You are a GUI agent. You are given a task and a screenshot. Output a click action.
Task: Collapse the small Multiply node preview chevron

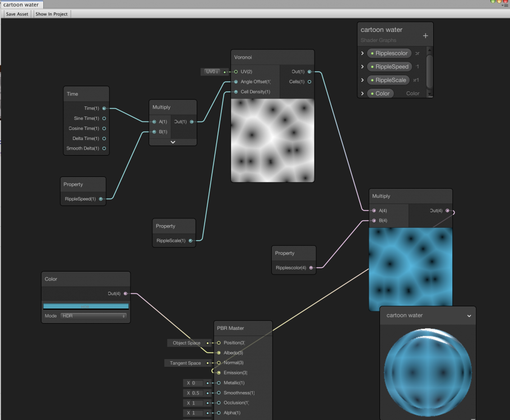[x=173, y=142]
